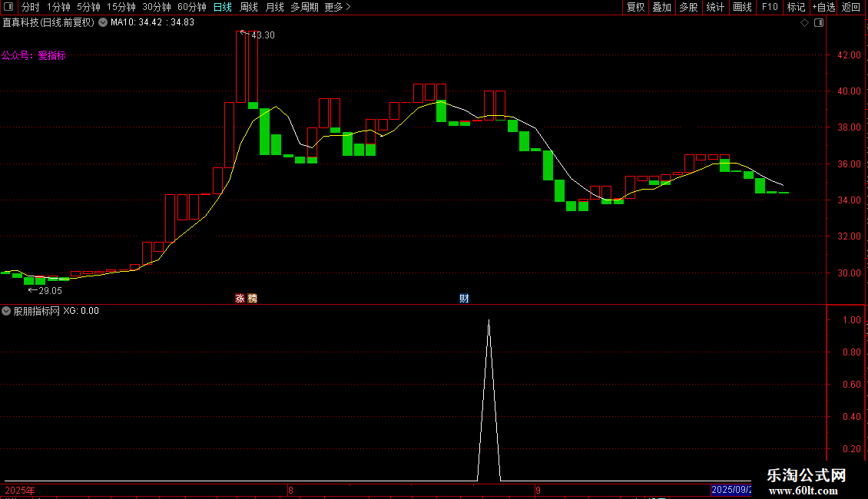Open the 多股 multi-stock view
868x499 pixels.
688,7
